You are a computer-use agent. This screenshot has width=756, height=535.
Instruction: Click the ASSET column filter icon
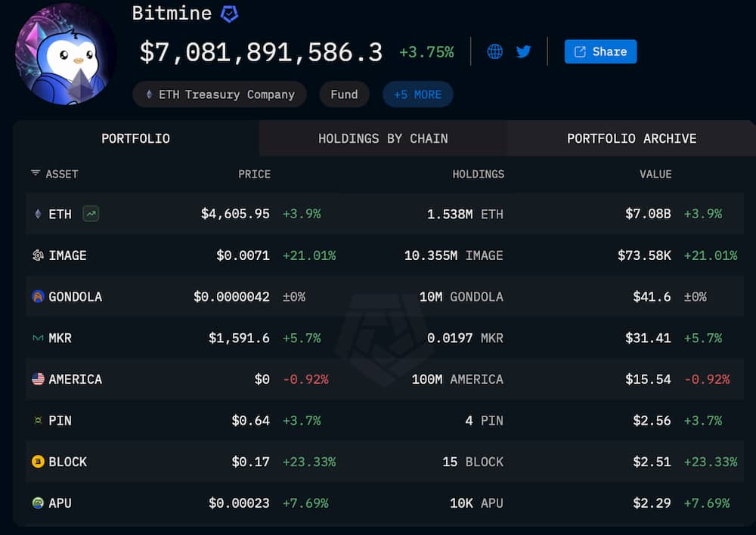(x=36, y=173)
